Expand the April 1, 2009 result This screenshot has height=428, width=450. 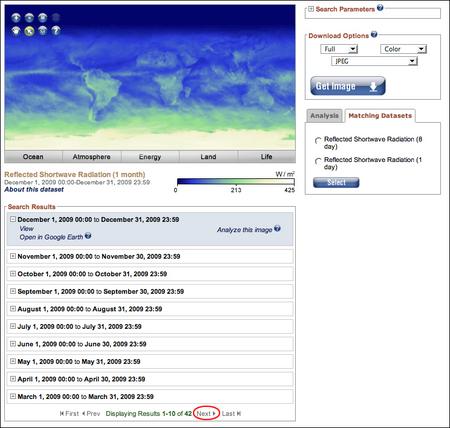(13, 379)
